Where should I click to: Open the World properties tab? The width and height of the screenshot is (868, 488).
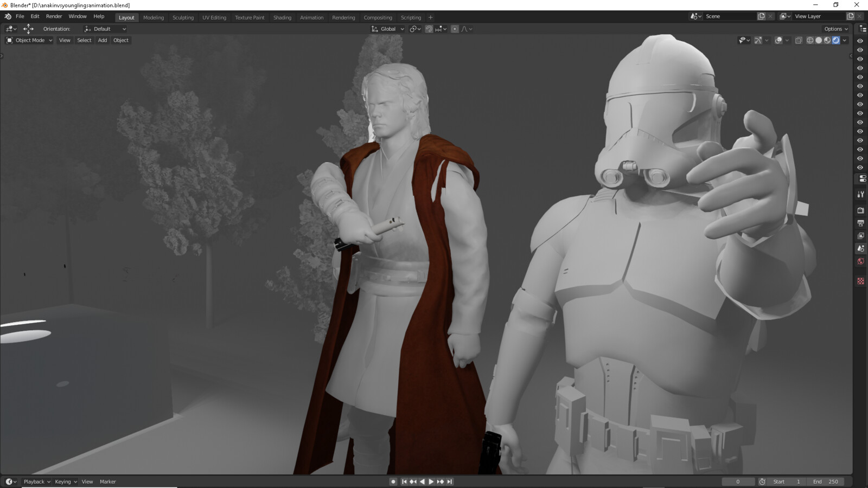(860, 261)
